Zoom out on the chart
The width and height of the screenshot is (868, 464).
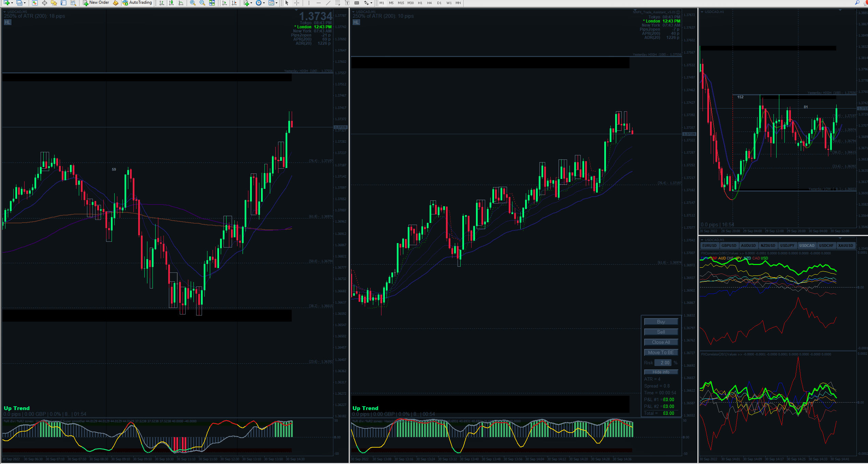[x=202, y=3]
